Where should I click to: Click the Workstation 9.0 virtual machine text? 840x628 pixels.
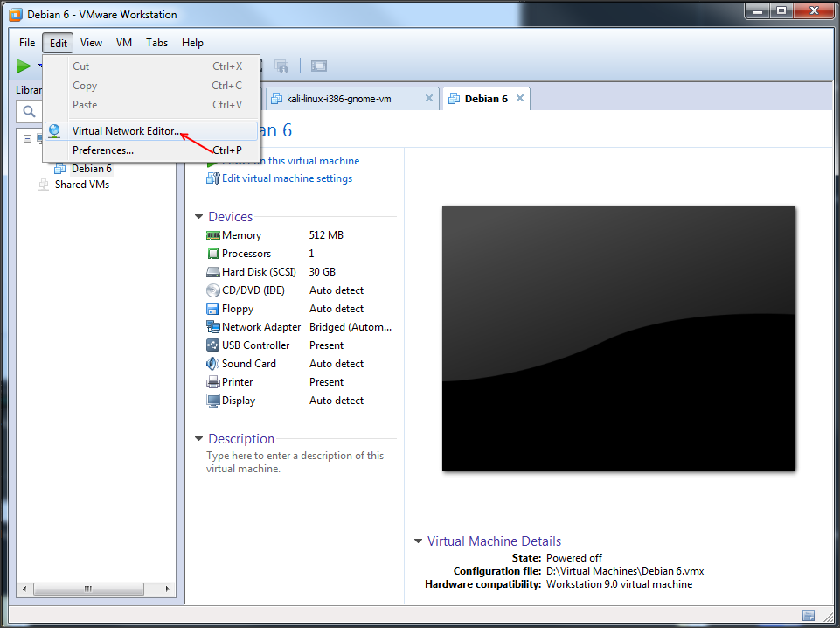[x=619, y=584]
